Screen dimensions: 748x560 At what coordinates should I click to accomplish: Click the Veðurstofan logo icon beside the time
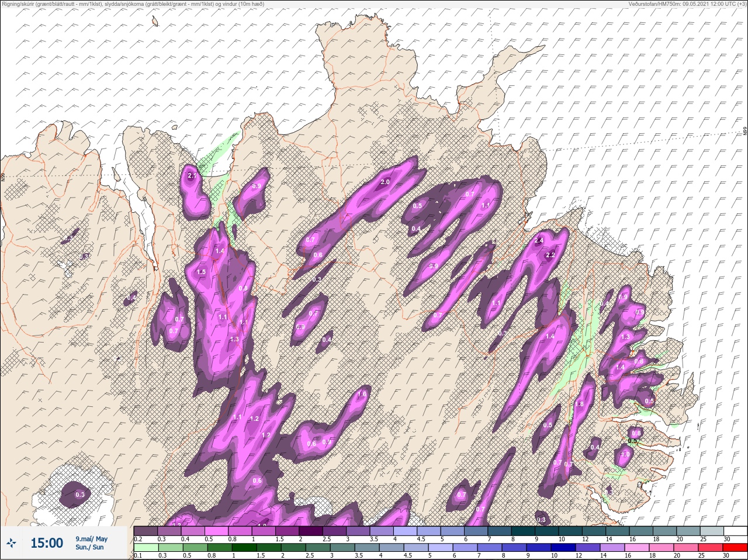[x=12, y=544]
